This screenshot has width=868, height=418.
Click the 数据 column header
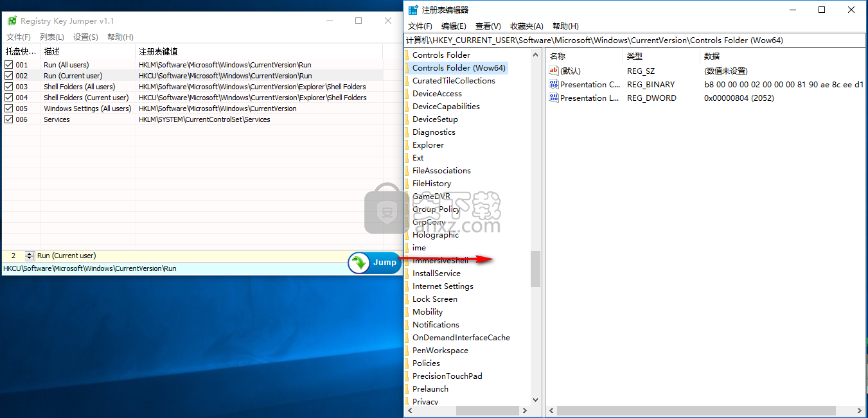[x=782, y=57]
